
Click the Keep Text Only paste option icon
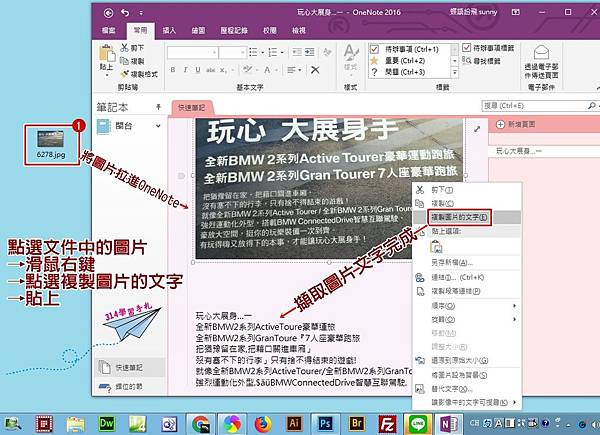[x=437, y=247]
